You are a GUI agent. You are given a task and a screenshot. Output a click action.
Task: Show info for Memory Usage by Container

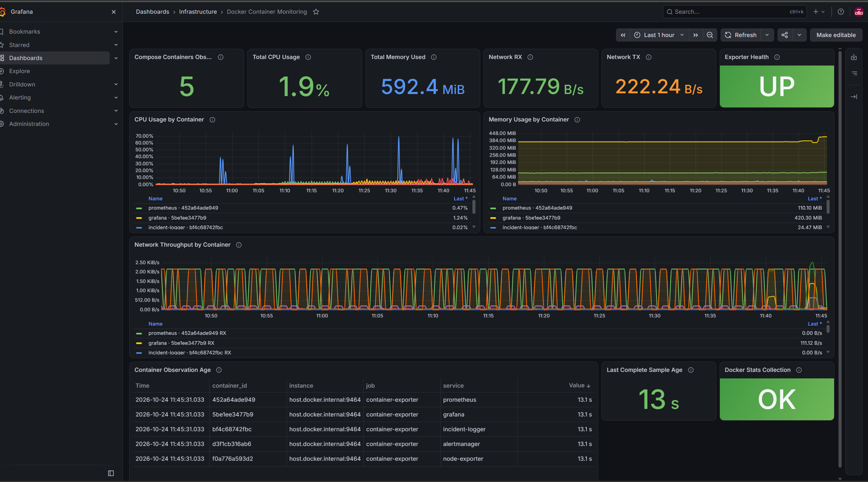tap(577, 119)
